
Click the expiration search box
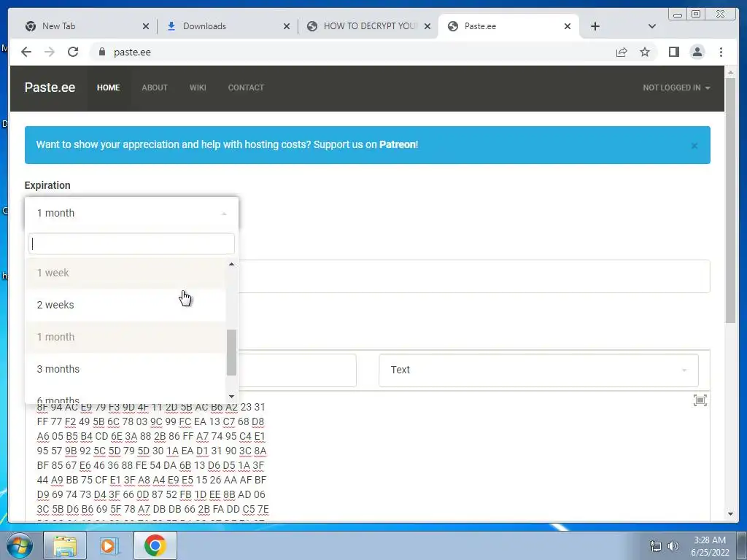tap(131, 244)
